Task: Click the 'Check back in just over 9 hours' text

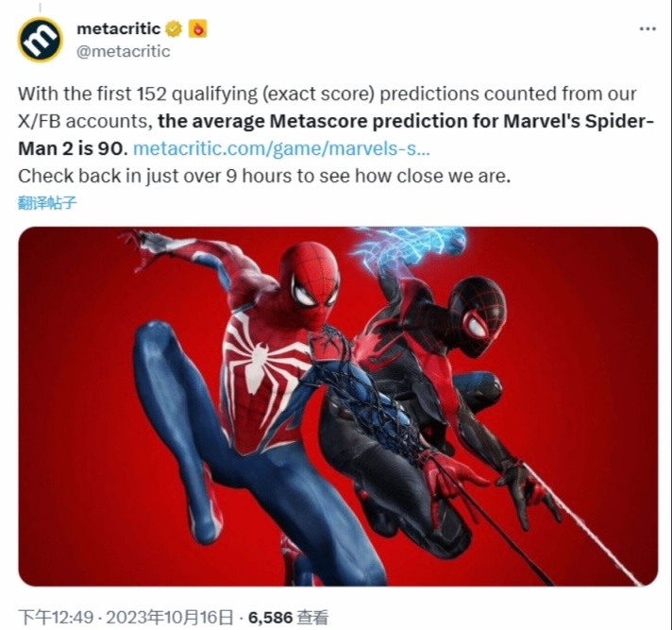Action: click(x=264, y=176)
